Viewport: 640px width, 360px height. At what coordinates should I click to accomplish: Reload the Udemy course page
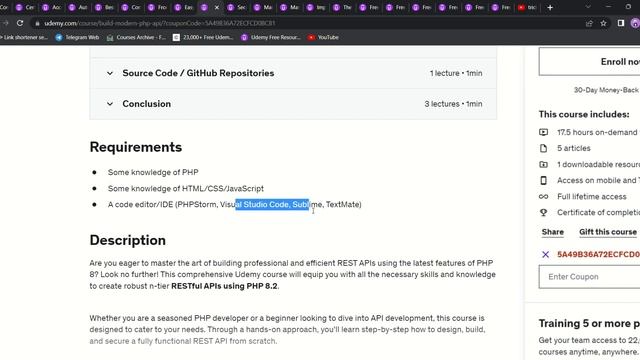tap(20, 23)
